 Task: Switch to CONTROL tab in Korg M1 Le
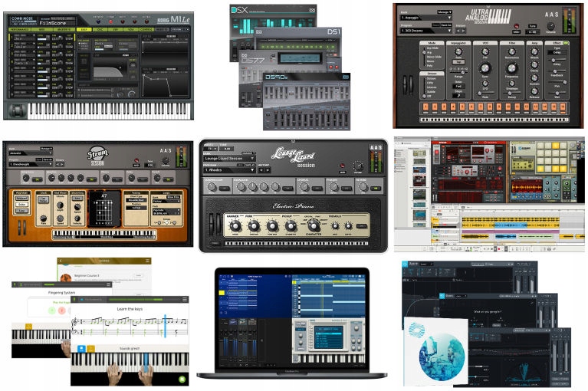tap(146, 30)
